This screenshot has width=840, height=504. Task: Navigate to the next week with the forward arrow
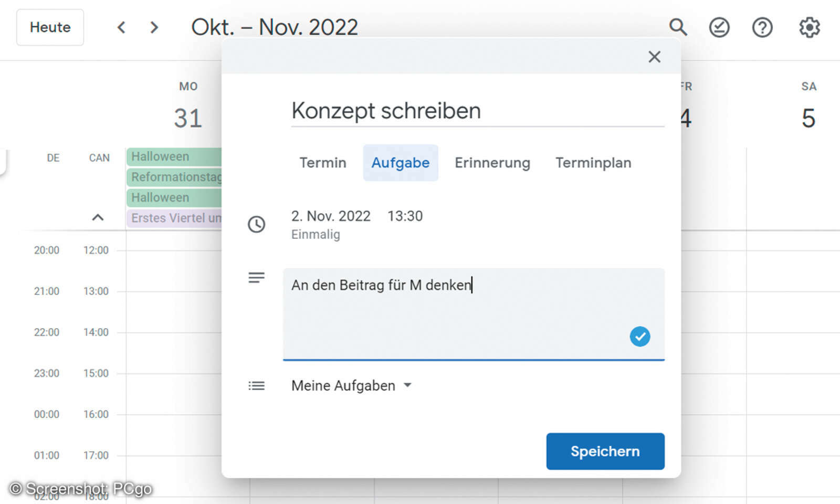[x=154, y=27]
